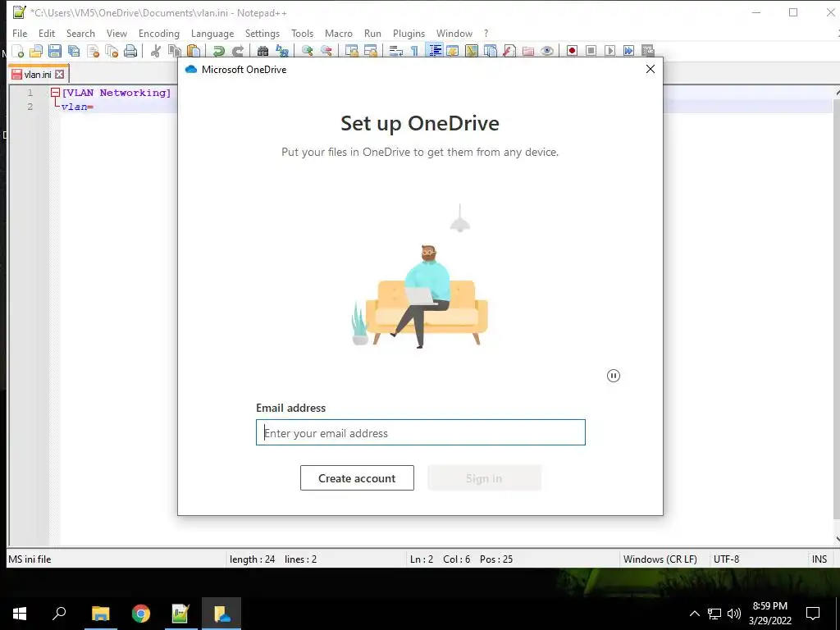
Task: Click the Create account button
Action: [x=357, y=478]
